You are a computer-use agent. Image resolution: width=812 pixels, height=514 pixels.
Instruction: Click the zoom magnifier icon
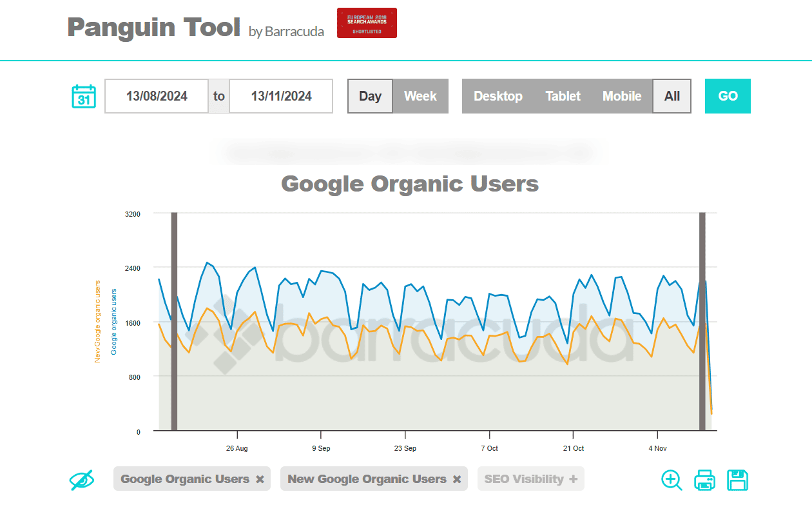672,480
